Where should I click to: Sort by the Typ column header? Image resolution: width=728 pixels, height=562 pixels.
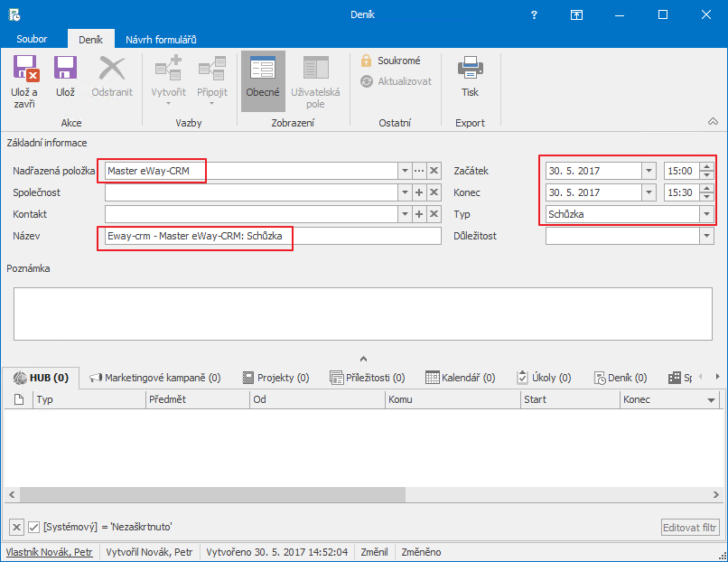coord(89,399)
